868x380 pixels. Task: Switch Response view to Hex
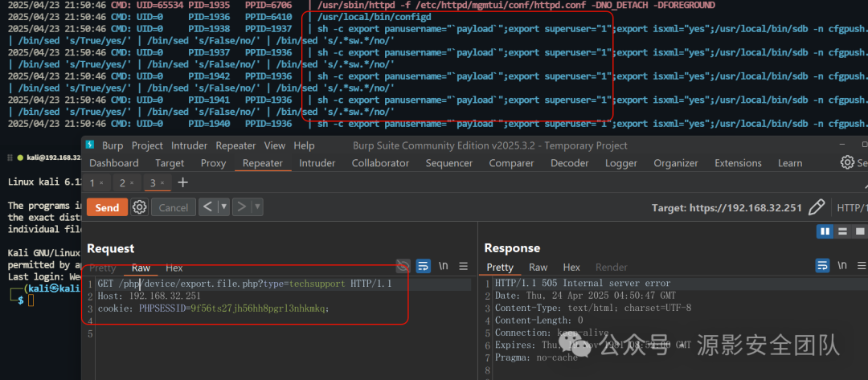pyautogui.click(x=572, y=268)
